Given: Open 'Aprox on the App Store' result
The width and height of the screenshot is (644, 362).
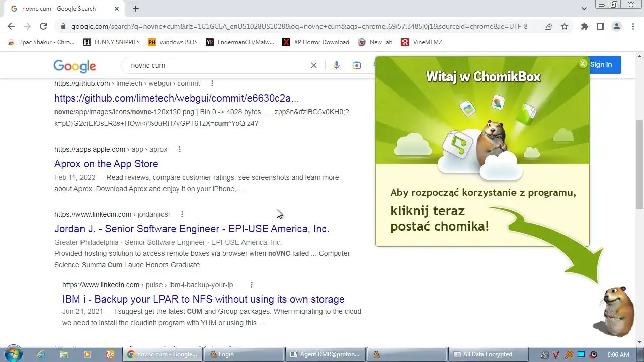Looking at the screenshot, I should pos(106,164).
